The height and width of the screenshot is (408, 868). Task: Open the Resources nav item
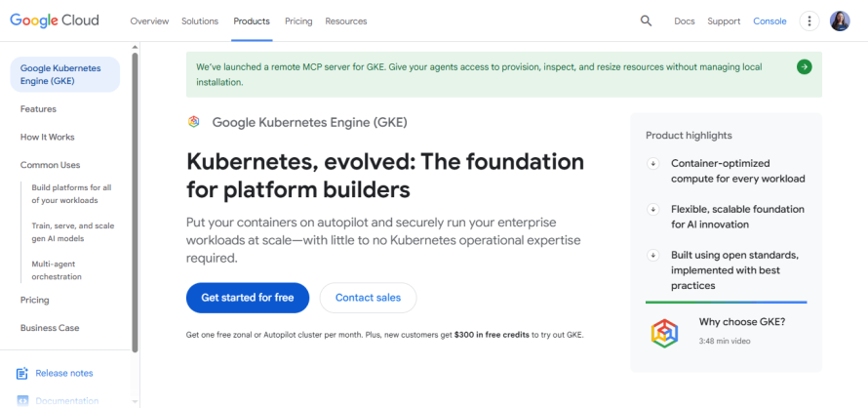coord(346,21)
